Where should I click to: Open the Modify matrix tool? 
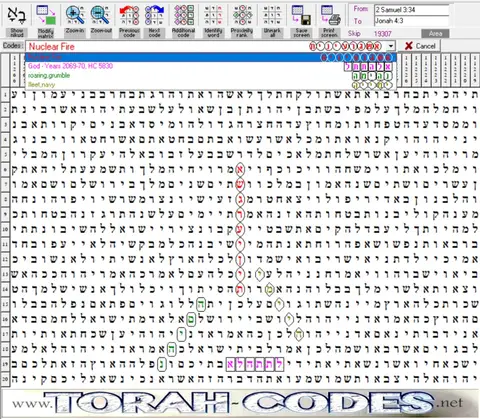pos(46,15)
